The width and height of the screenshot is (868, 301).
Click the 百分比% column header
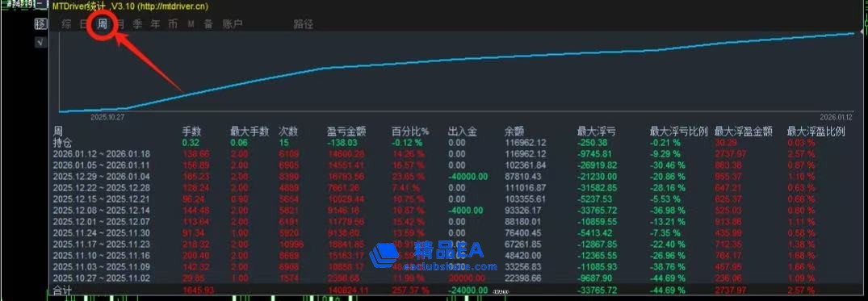(x=411, y=132)
